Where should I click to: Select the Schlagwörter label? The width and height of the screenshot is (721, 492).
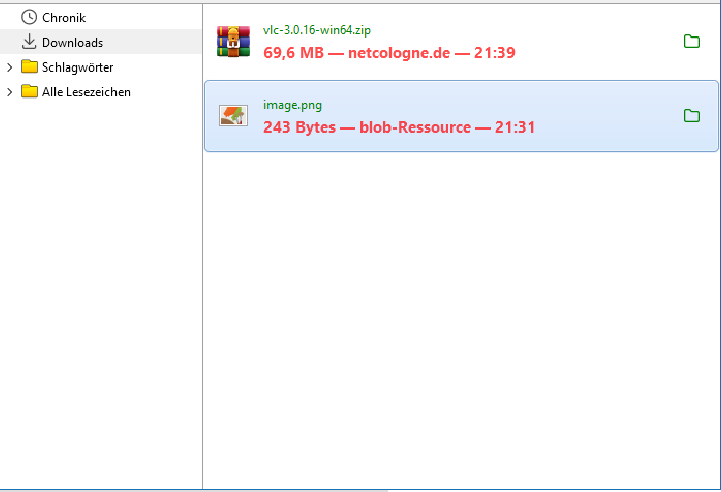coord(77,68)
